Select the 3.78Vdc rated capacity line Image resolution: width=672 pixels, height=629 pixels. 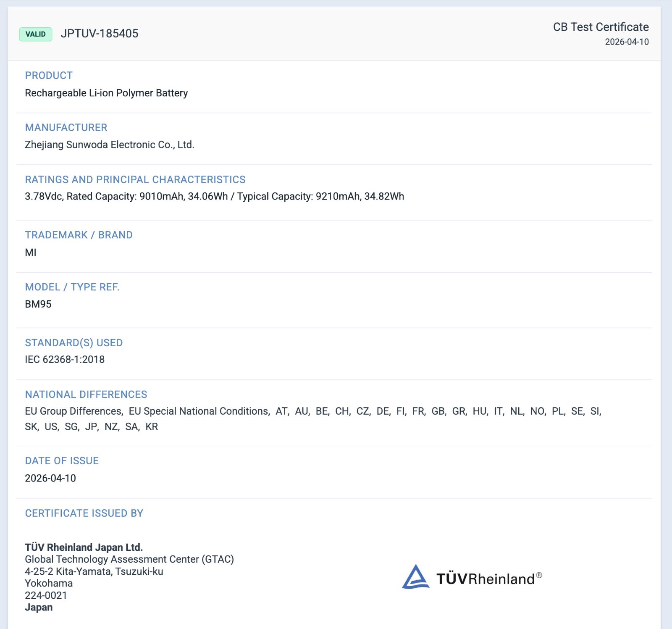215,196
